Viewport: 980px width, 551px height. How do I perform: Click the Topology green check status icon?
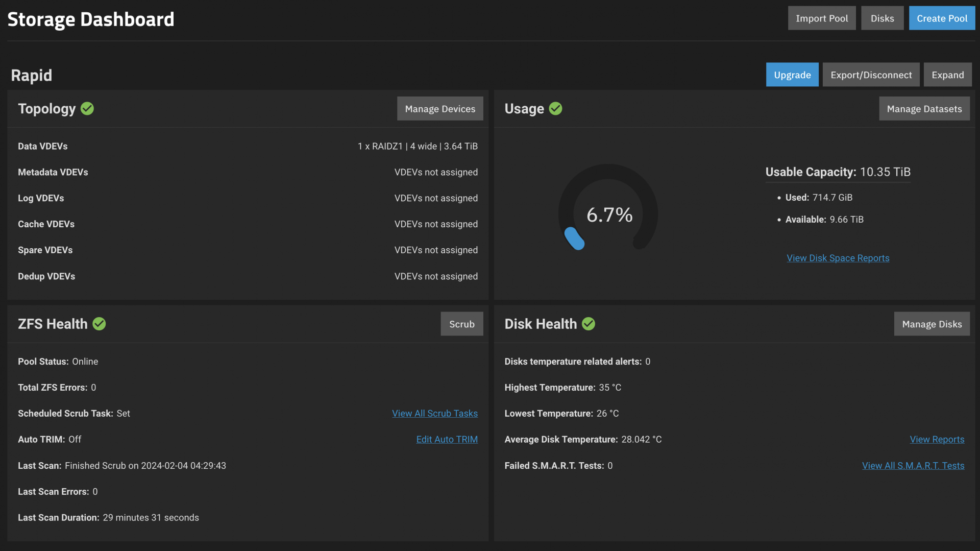point(87,109)
